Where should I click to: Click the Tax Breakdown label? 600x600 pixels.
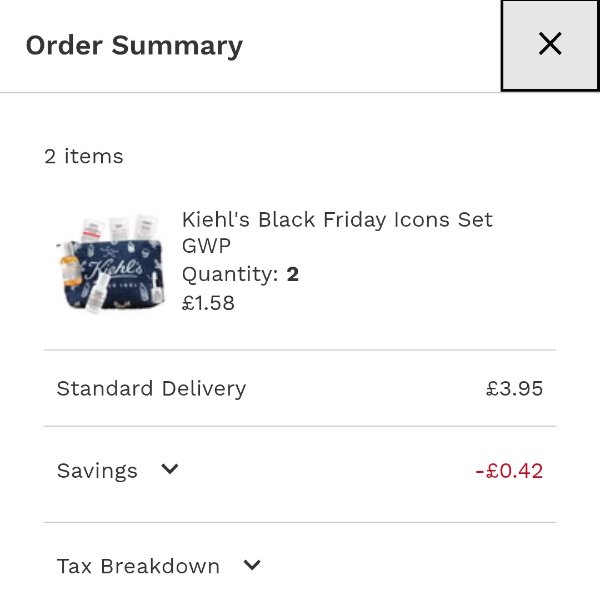coord(138,566)
